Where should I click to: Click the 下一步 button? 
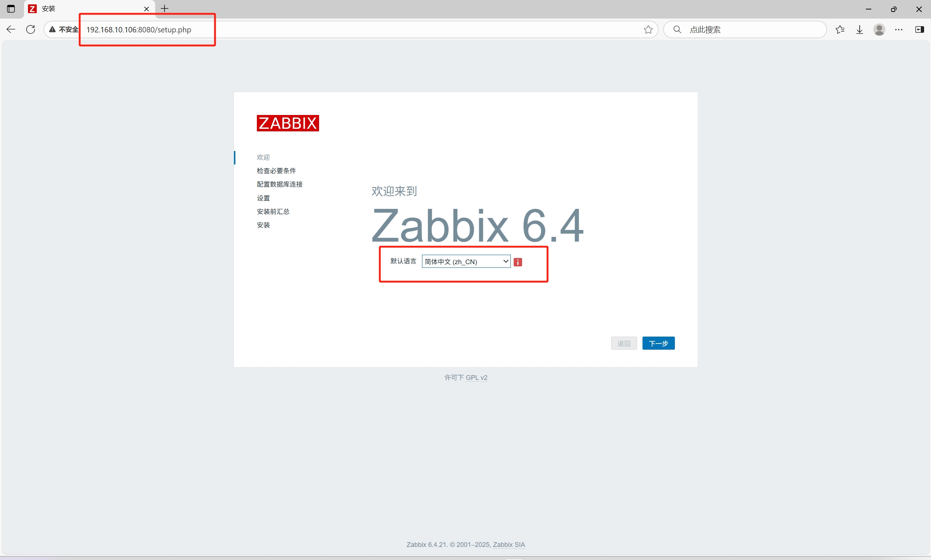click(658, 343)
